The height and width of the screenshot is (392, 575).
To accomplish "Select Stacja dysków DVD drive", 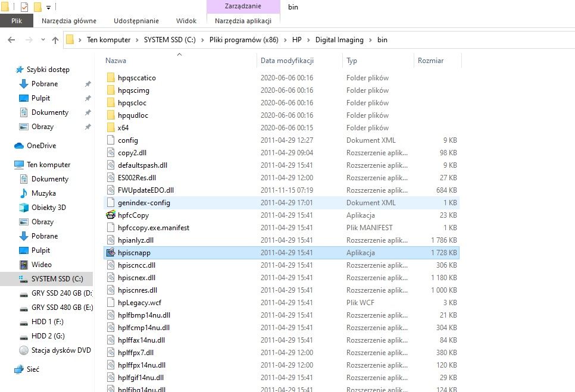I will [61, 350].
